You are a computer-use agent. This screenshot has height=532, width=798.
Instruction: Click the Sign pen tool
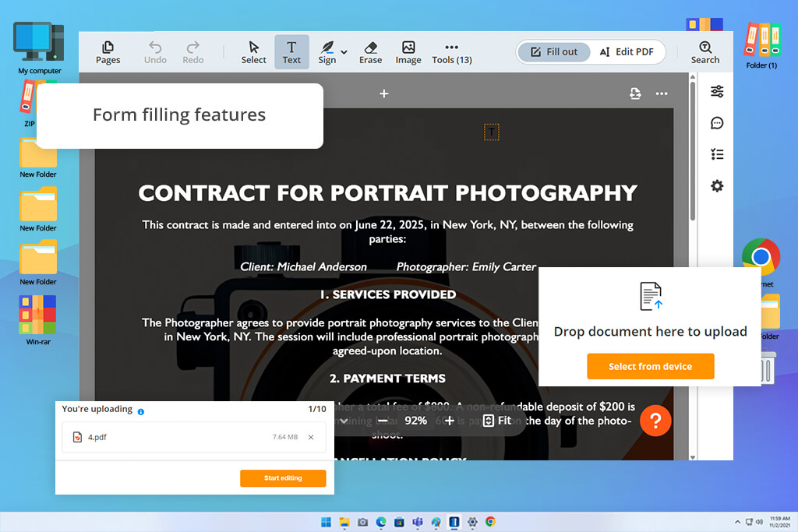click(327, 52)
